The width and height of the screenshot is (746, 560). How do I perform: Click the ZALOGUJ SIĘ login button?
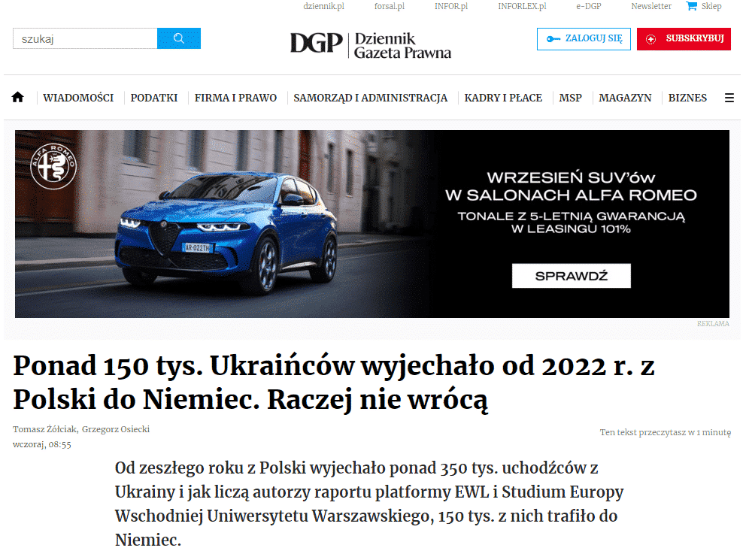[584, 39]
